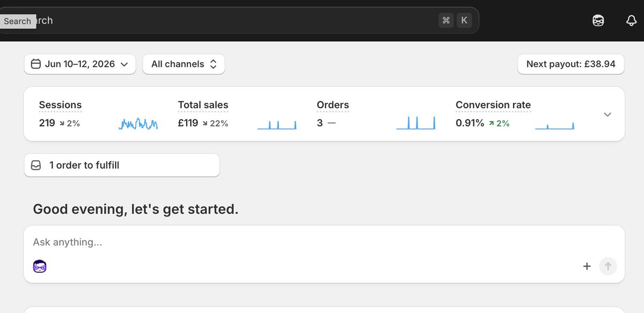Click the Conversion rate sparkline chart
This screenshot has height=313, width=644.
555,126
